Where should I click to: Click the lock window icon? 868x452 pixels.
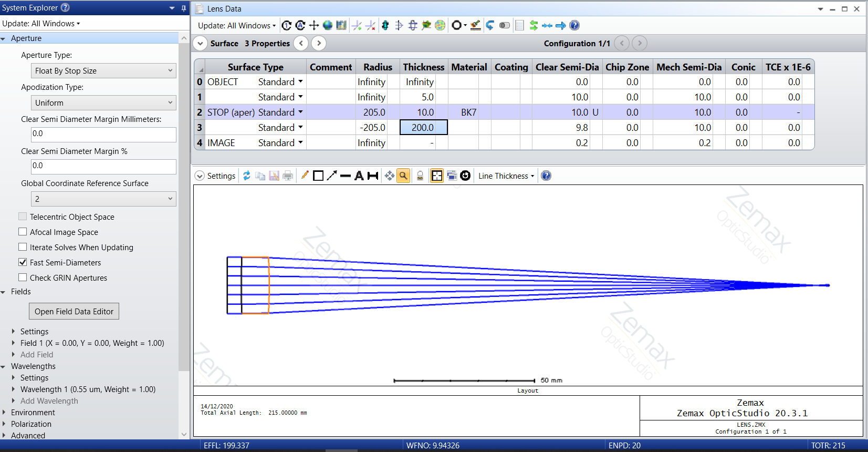click(420, 176)
